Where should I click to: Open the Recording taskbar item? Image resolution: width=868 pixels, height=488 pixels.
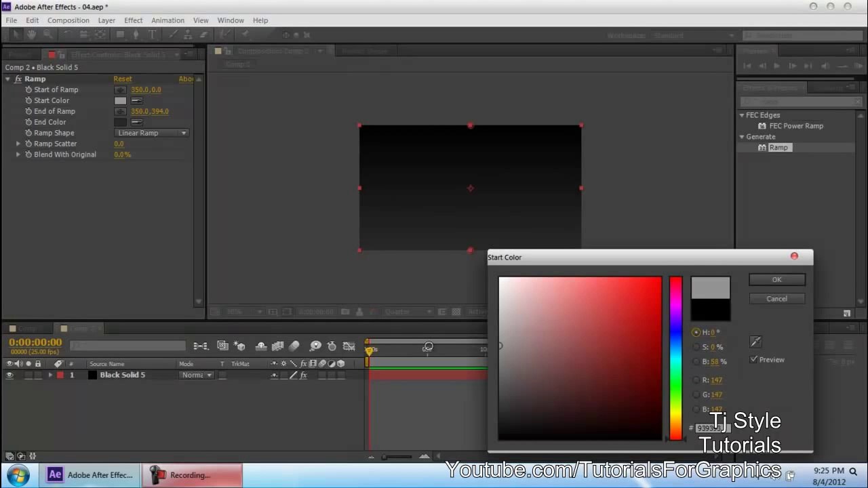(x=192, y=475)
